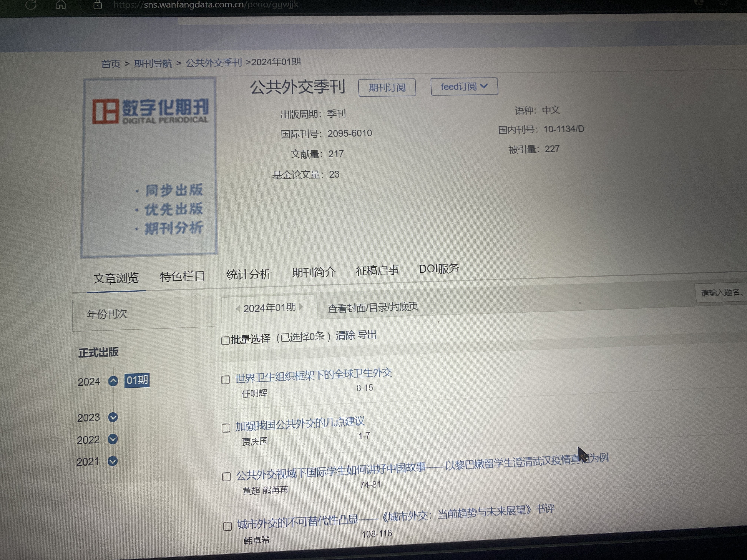Click the address bar lock icon
Screen dimensions: 747x560
[98, 5]
